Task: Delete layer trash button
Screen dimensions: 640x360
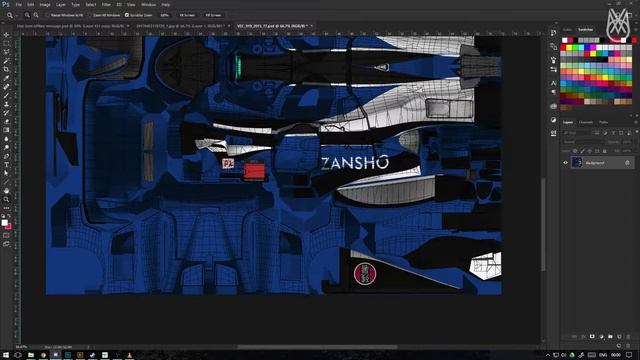Action: pos(628,337)
